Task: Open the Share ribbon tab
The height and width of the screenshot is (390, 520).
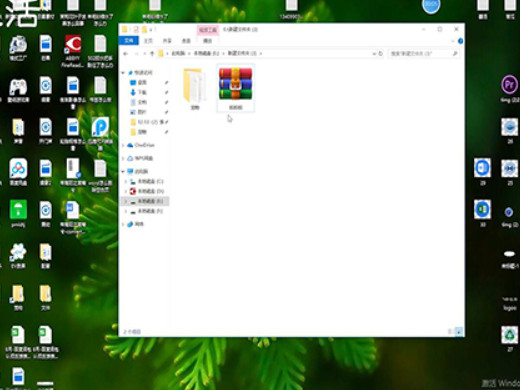Action: click(167, 41)
